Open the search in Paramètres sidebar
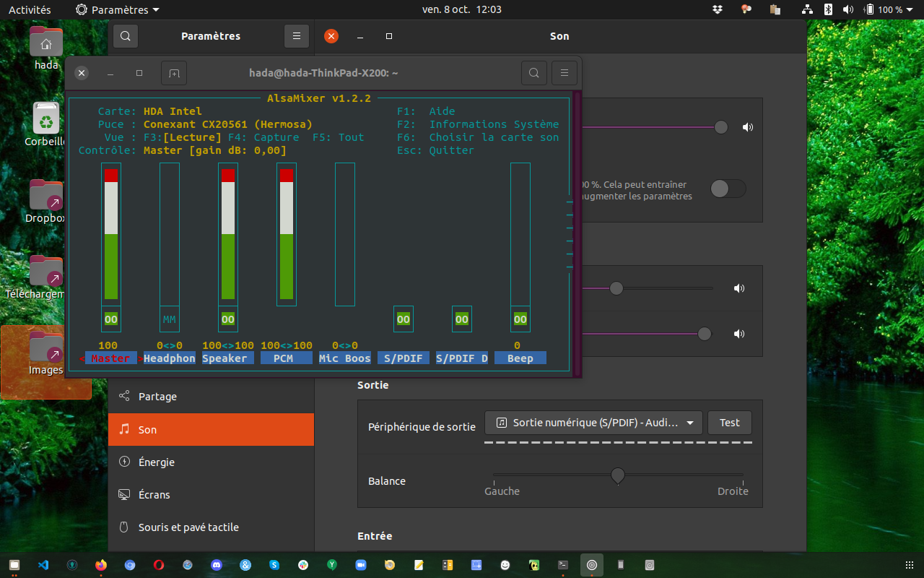 pos(125,36)
